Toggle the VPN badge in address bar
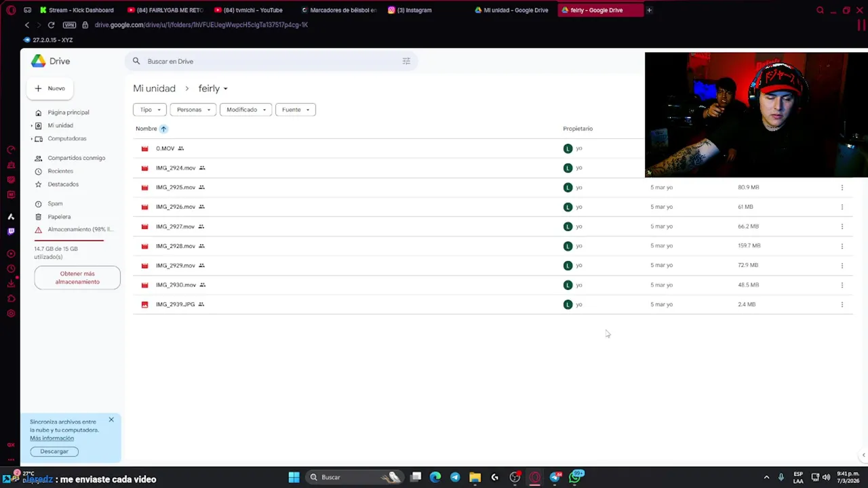 point(69,25)
